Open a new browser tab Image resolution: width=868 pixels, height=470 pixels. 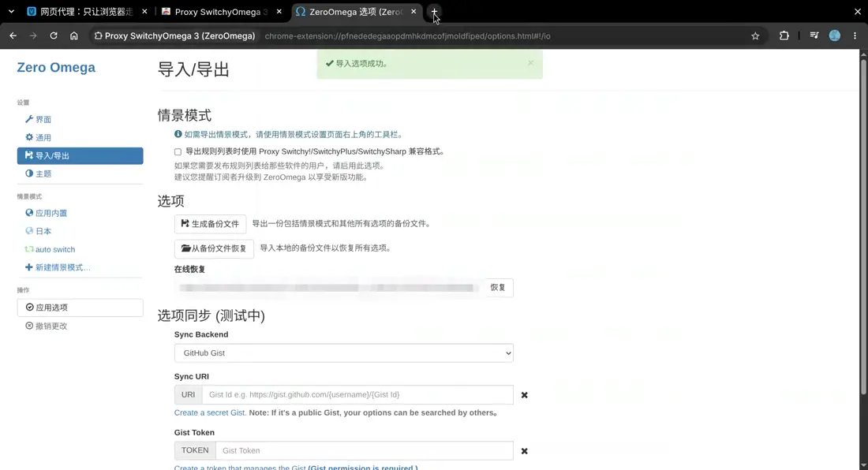click(x=435, y=12)
